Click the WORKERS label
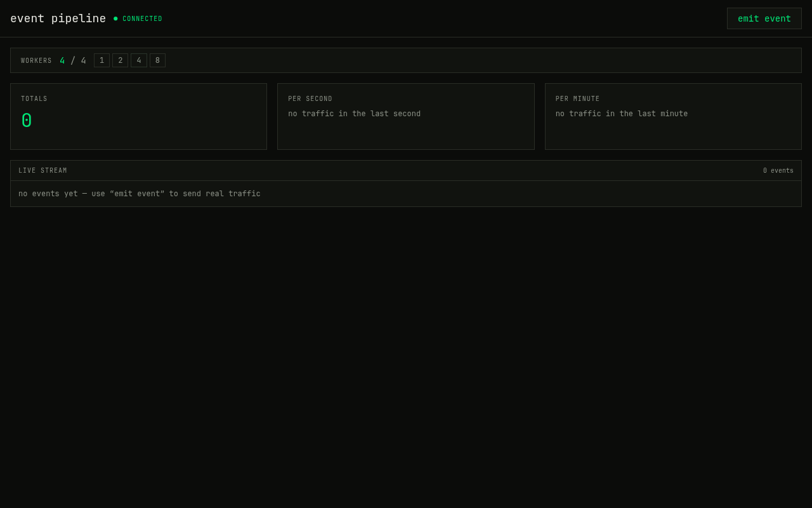 tap(36, 61)
